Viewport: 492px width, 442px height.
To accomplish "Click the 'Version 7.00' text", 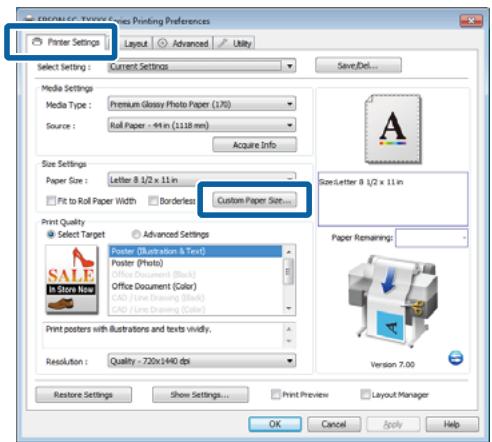I will point(393,364).
